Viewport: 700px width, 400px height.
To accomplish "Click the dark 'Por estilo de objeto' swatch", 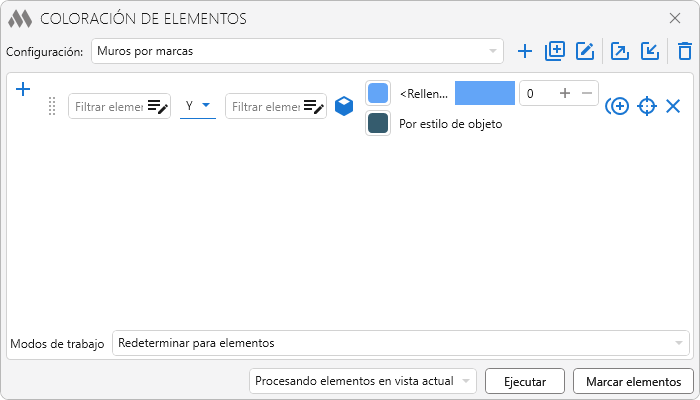I will (378, 124).
